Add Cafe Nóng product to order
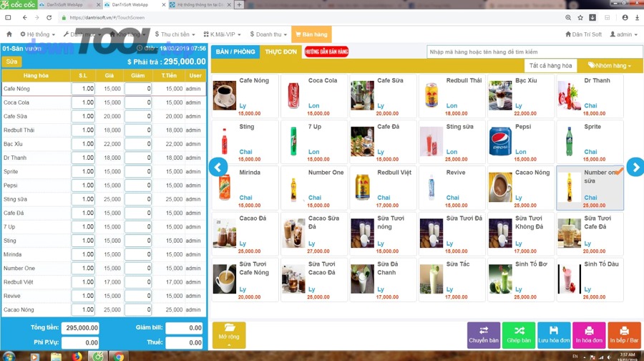 point(245,96)
